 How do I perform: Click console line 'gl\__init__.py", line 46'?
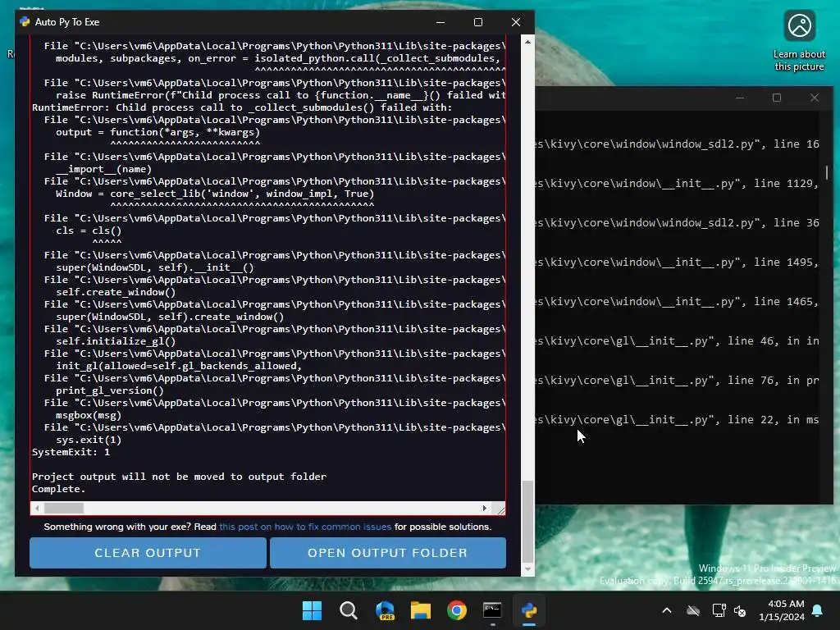(x=677, y=341)
